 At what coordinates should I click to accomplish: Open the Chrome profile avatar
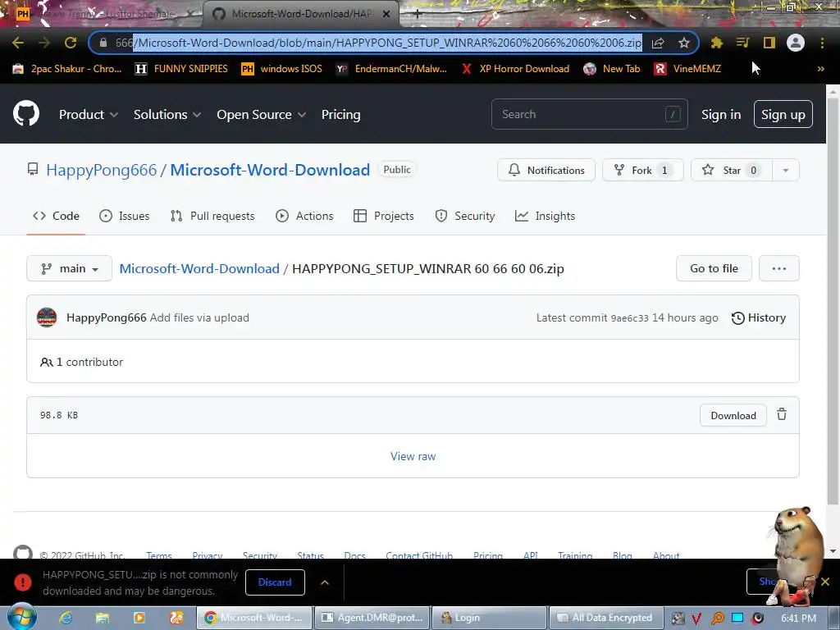tap(796, 43)
